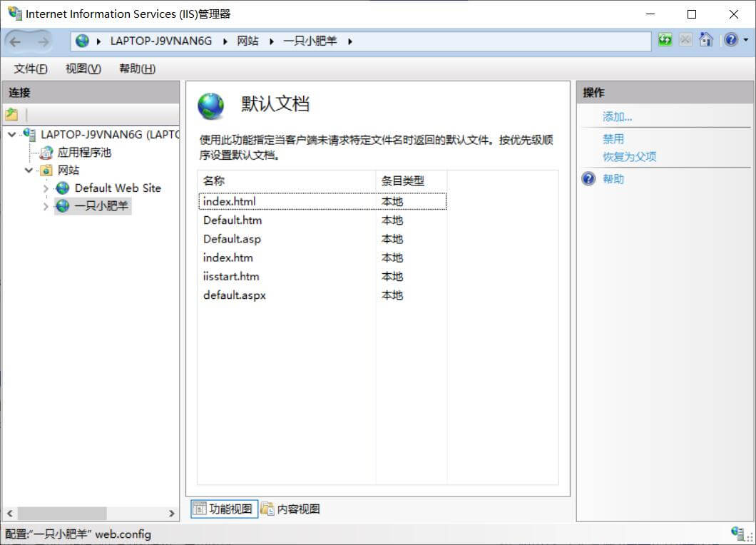Select the Default.htm row

322,220
